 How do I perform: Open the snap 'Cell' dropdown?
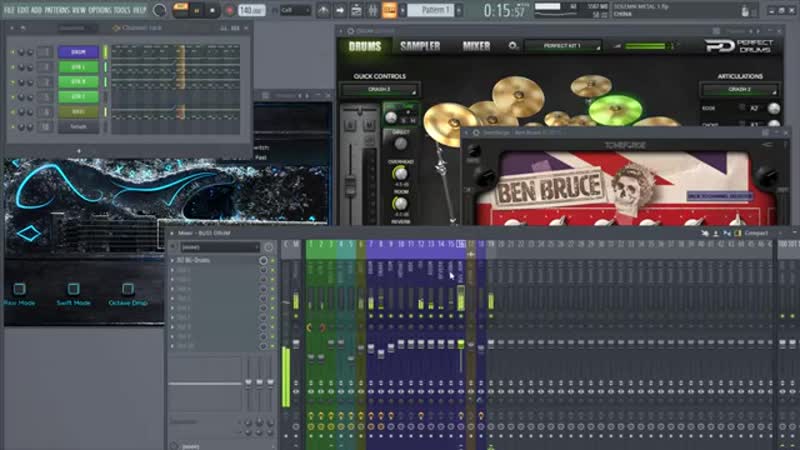click(x=295, y=10)
